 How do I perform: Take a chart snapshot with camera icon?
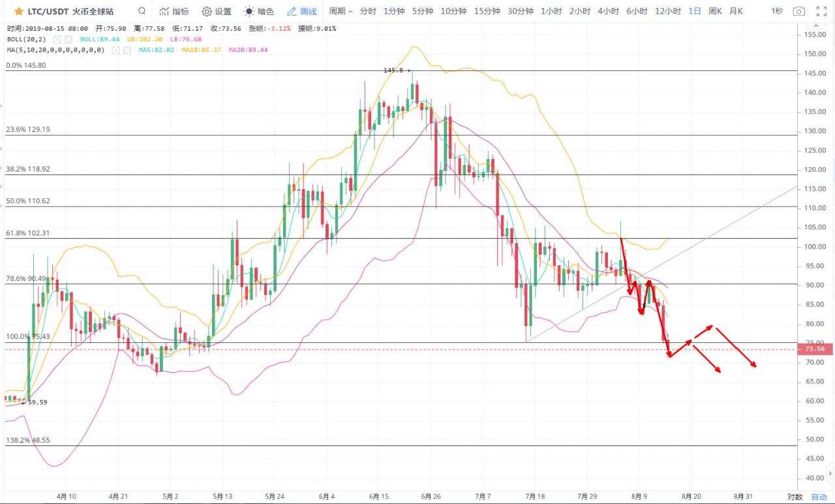(x=798, y=11)
